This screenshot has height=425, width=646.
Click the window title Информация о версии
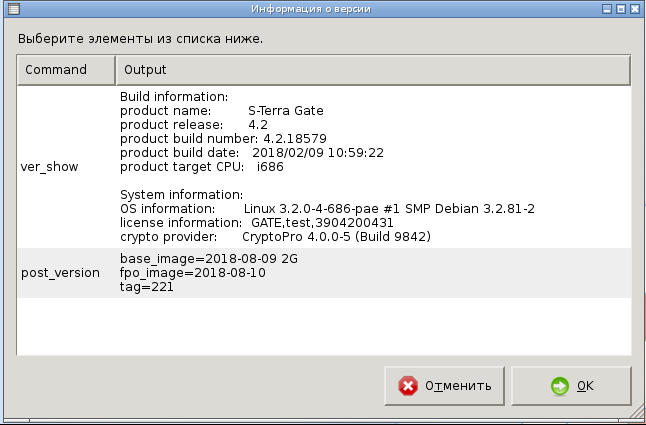(323, 9)
